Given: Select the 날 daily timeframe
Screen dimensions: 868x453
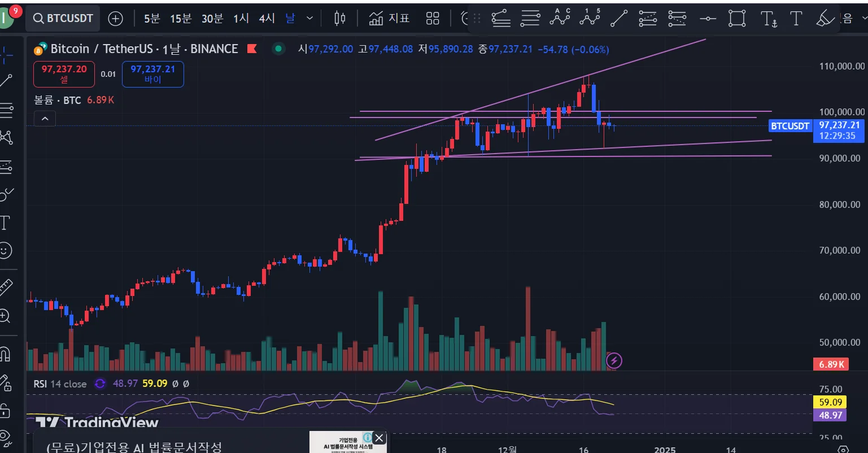Looking at the screenshot, I should point(290,19).
